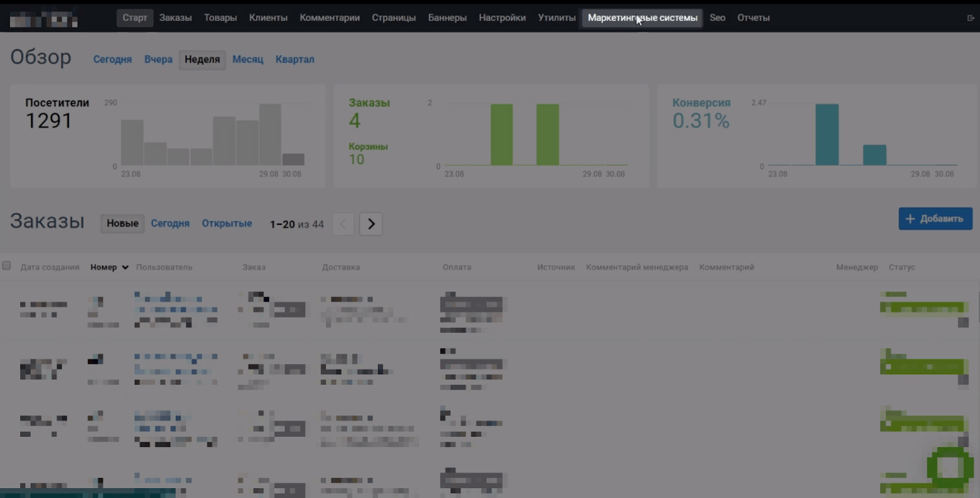
Task: Open the Товары menu
Action: [x=220, y=18]
